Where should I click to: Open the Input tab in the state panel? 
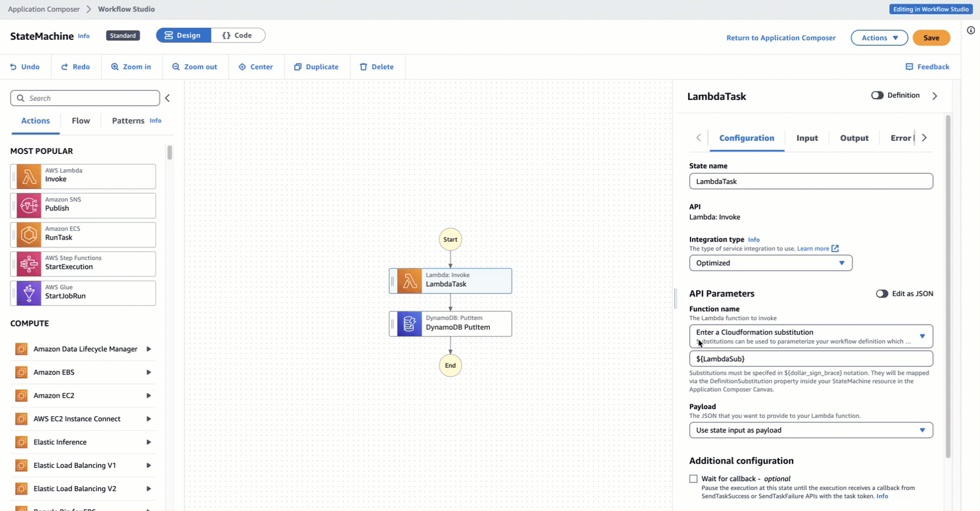pos(807,137)
